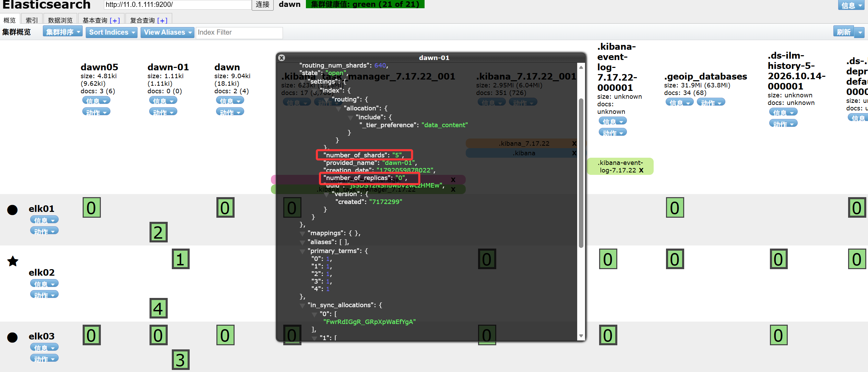Click the 刷新 refresh button
This screenshot has width=868, height=372.
[844, 32]
